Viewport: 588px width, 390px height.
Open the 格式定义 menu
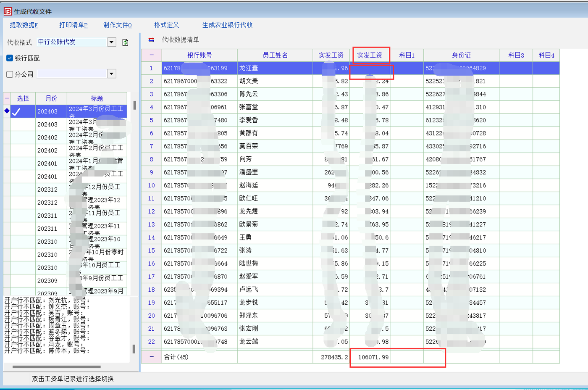(x=166, y=25)
